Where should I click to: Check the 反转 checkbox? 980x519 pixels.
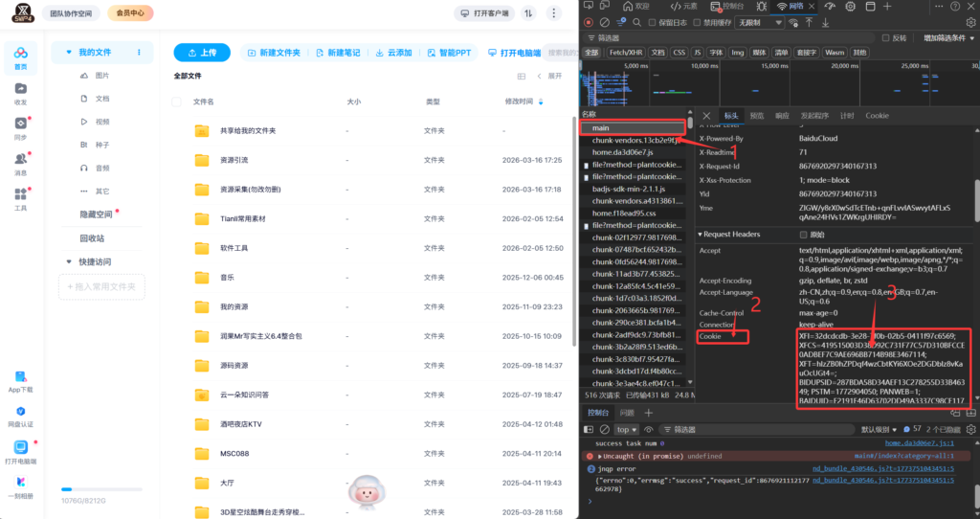tap(885, 38)
